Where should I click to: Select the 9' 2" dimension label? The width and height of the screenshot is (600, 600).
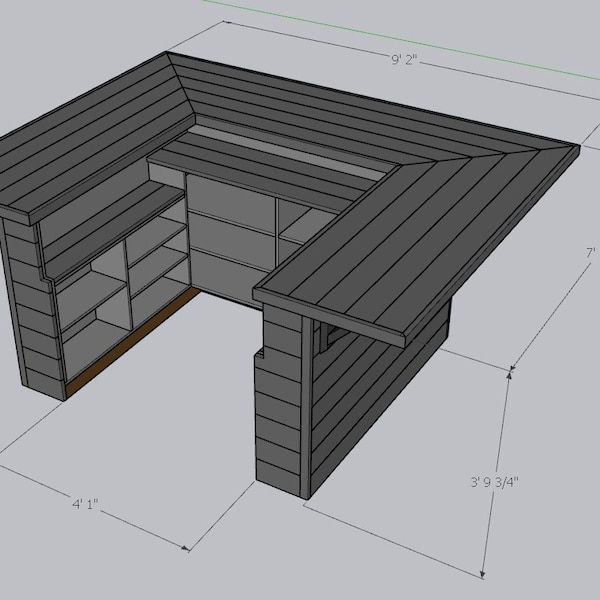coord(404,60)
